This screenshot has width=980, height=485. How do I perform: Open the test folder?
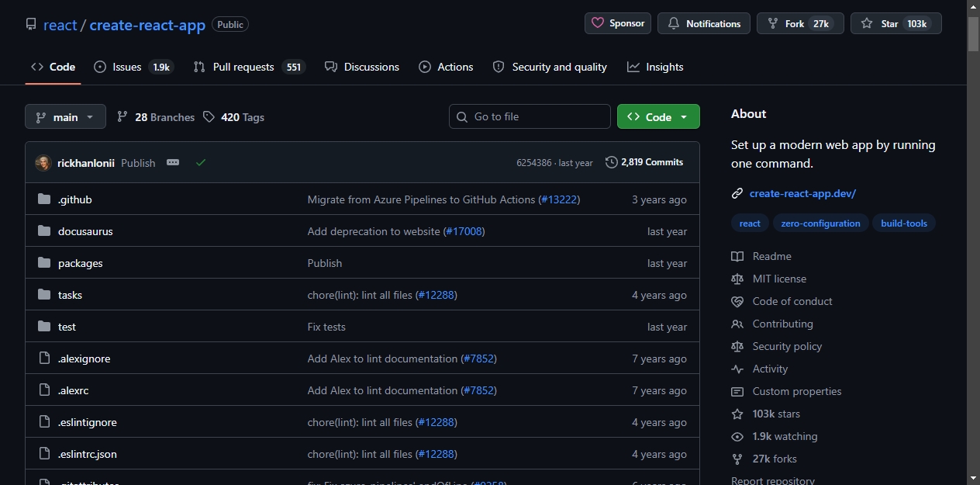(x=67, y=327)
